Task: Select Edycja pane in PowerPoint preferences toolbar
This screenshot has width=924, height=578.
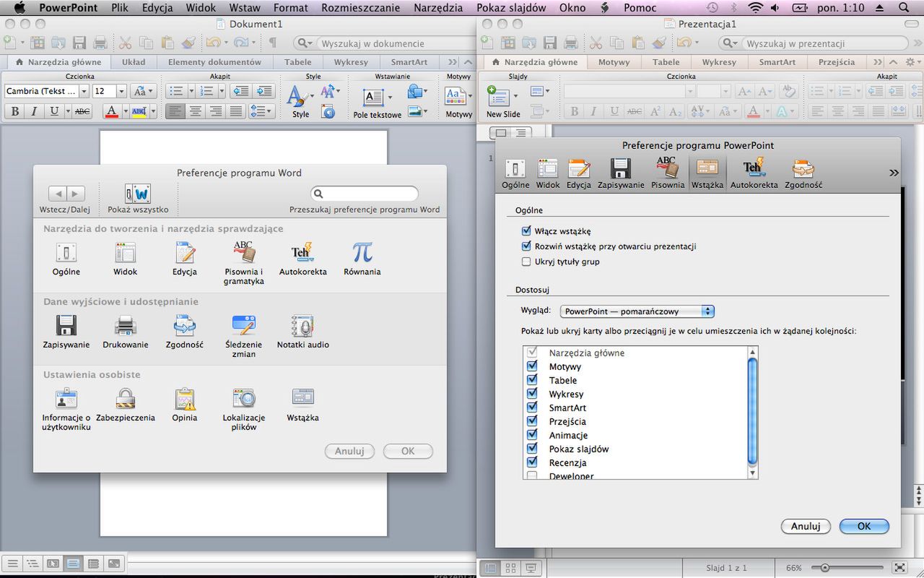Action: [579, 173]
